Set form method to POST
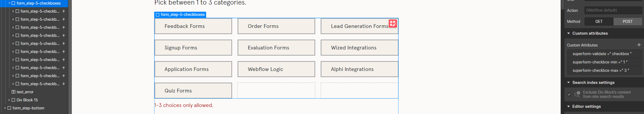The width and height of the screenshot is (644, 114). [628, 22]
